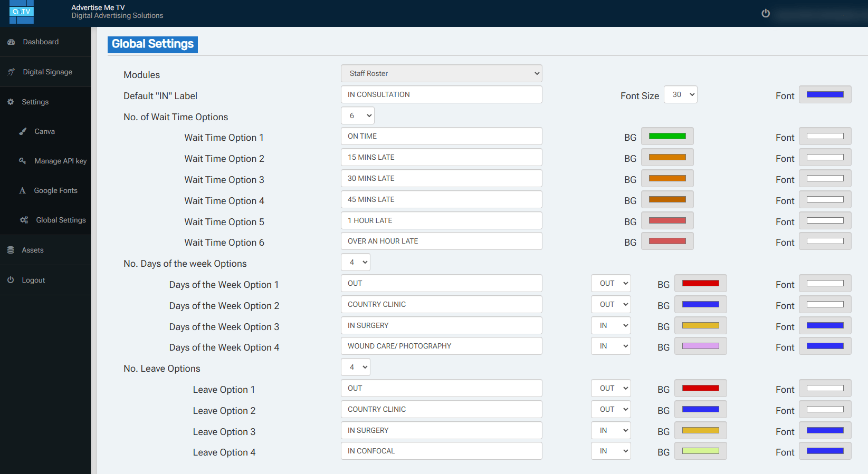
Task: Select Logout from the sidebar menu
Action: point(33,280)
